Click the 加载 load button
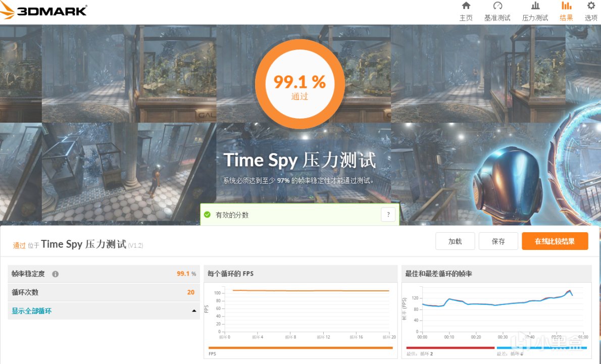601x364 pixels. (x=455, y=241)
